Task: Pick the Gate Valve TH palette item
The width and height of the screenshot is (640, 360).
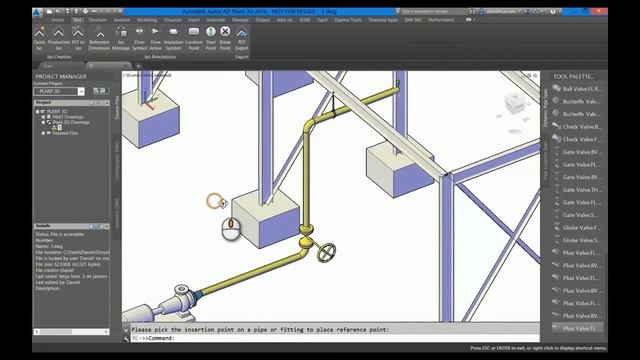Action: point(577,190)
